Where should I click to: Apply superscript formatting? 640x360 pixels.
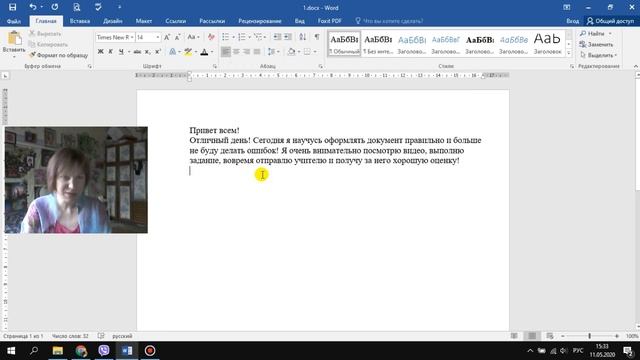coord(158,52)
